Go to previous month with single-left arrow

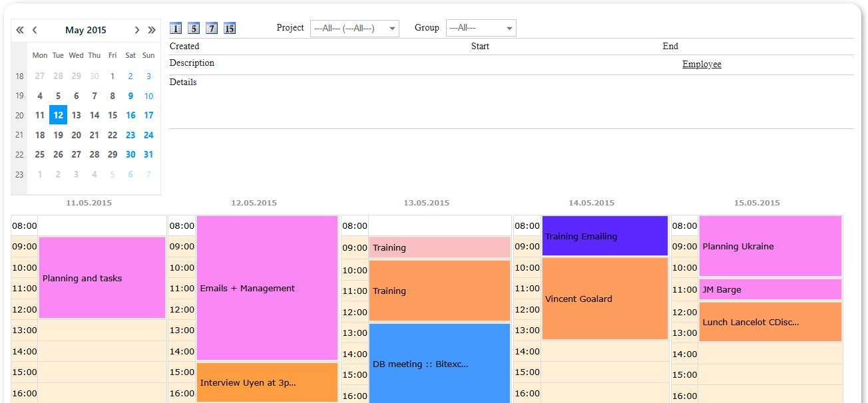click(x=35, y=30)
